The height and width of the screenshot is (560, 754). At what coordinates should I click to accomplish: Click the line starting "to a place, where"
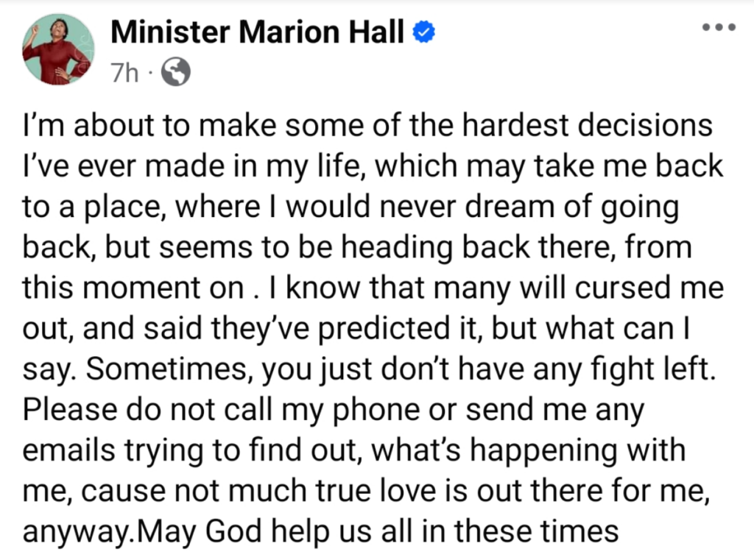351,208
